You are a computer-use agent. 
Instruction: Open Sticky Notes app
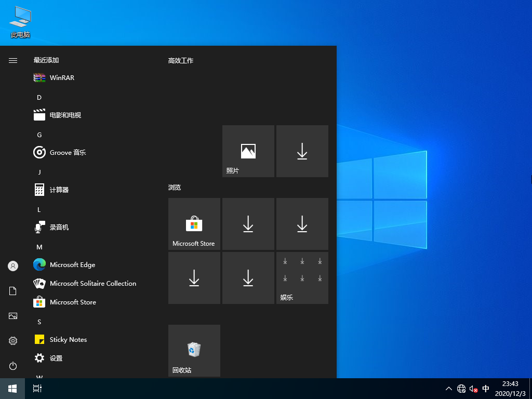(x=68, y=340)
